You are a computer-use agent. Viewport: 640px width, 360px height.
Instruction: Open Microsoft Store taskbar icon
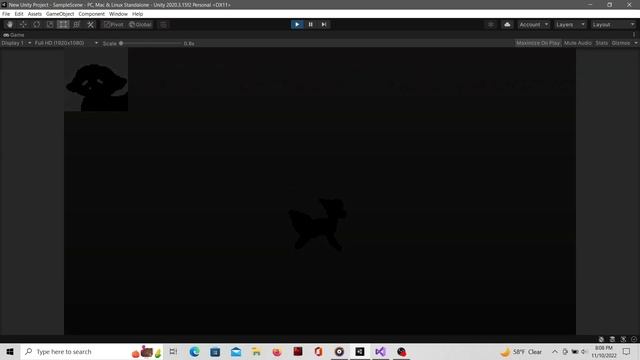point(215,351)
